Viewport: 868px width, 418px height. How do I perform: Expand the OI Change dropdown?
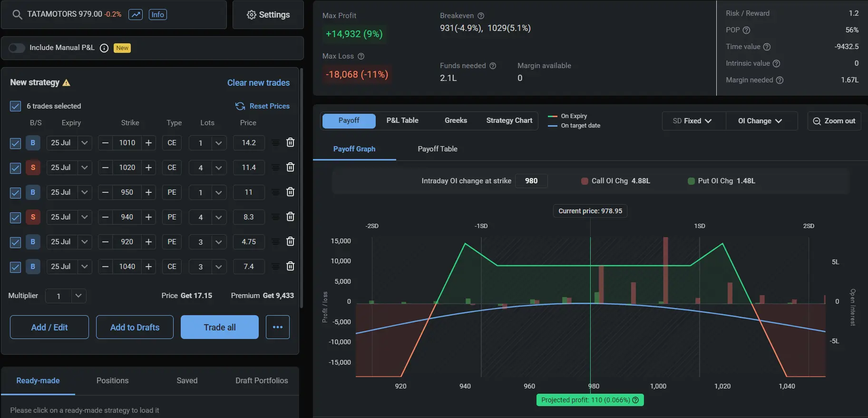(760, 121)
